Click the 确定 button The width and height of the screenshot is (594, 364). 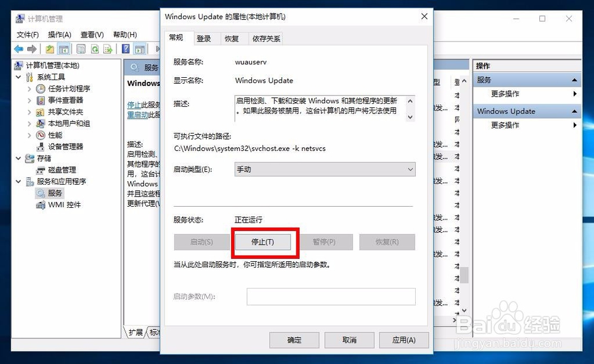click(x=295, y=340)
